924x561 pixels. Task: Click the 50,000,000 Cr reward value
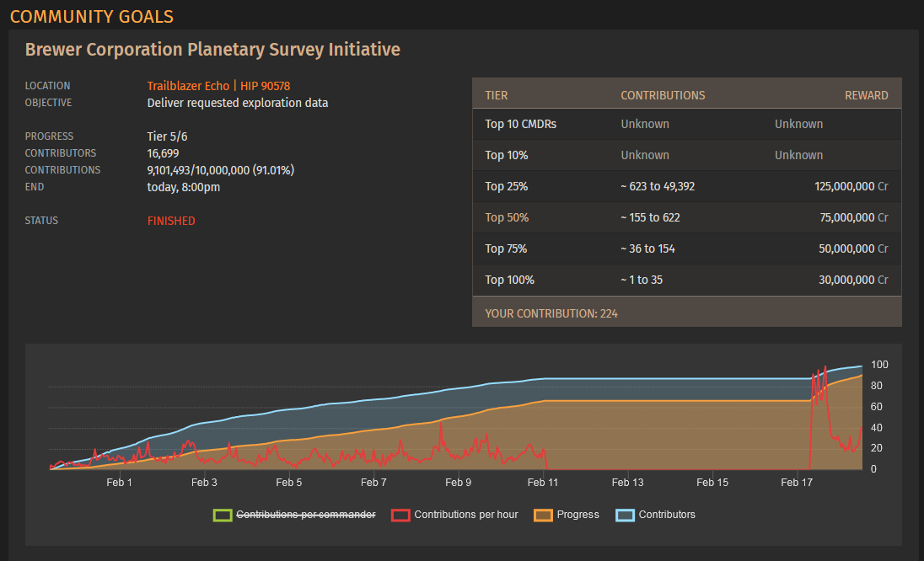point(853,249)
